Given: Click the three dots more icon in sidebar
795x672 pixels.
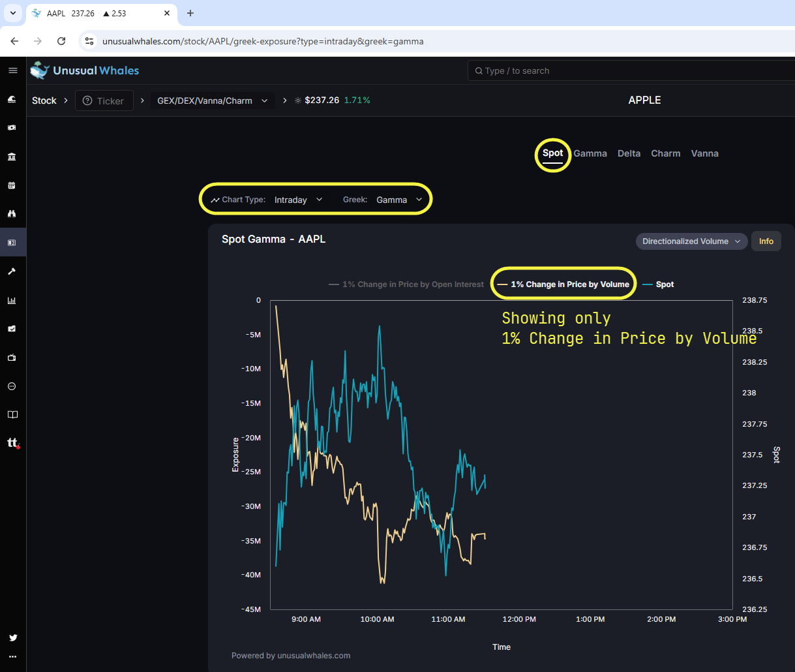Looking at the screenshot, I should [12, 657].
